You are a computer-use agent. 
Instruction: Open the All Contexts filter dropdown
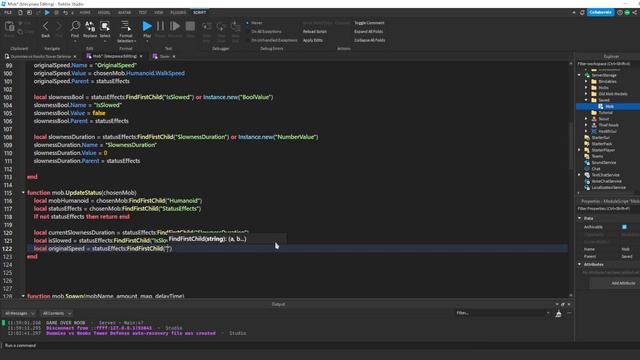[57, 313]
